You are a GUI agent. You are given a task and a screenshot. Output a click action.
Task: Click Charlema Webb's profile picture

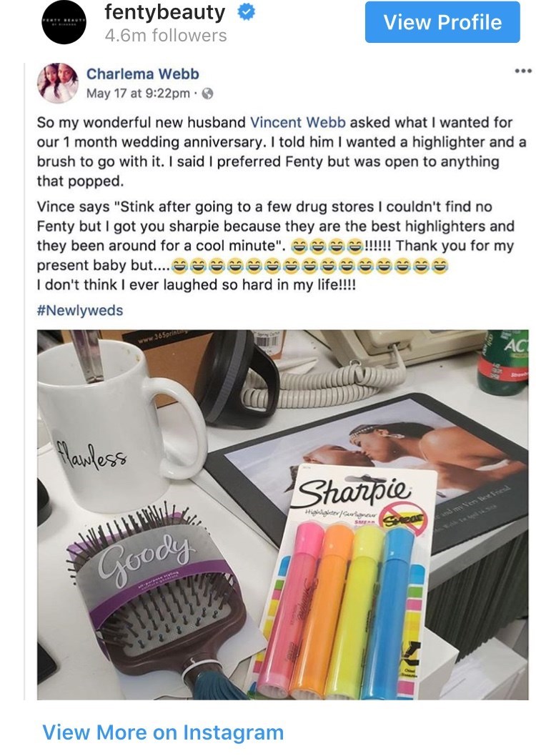click(58, 83)
